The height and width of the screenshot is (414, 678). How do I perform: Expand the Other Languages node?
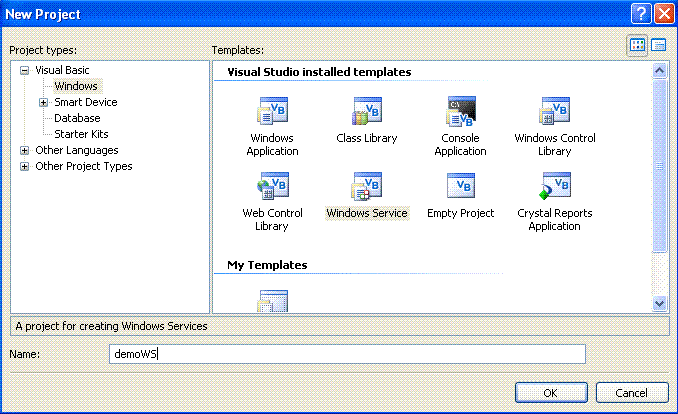25,151
